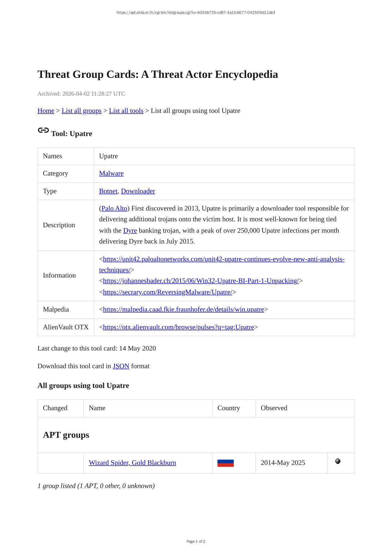Open the Home breadcrumb link
The image size is (392, 554).
click(x=46, y=111)
